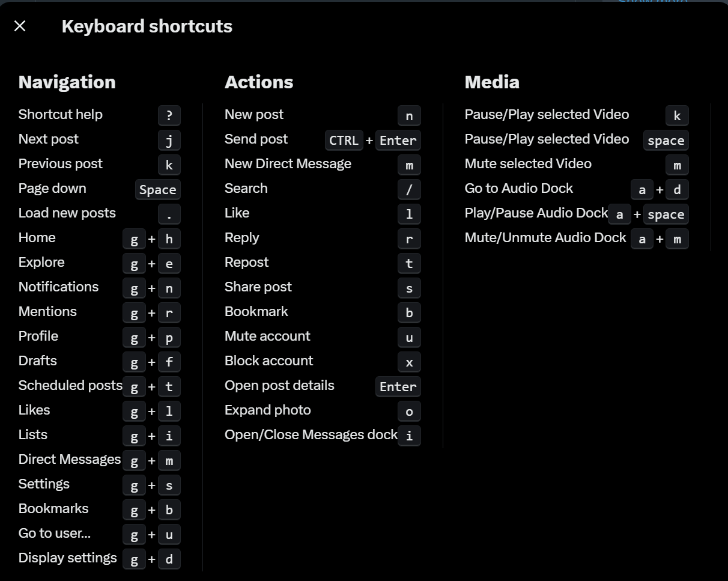The width and height of the screenshot is (728, 581).
Task: Click the 'n' key badge for New post
Action: point(409,115)
